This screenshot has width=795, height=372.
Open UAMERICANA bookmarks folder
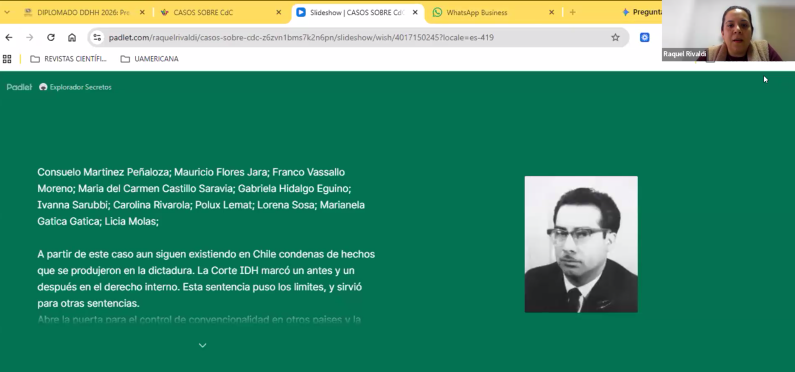tap(150, 59)
